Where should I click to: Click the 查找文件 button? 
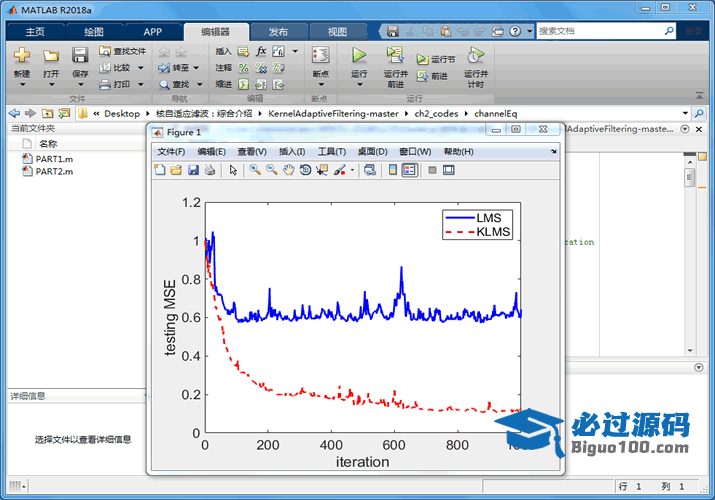pyautogui.click(x=122, y=51)
